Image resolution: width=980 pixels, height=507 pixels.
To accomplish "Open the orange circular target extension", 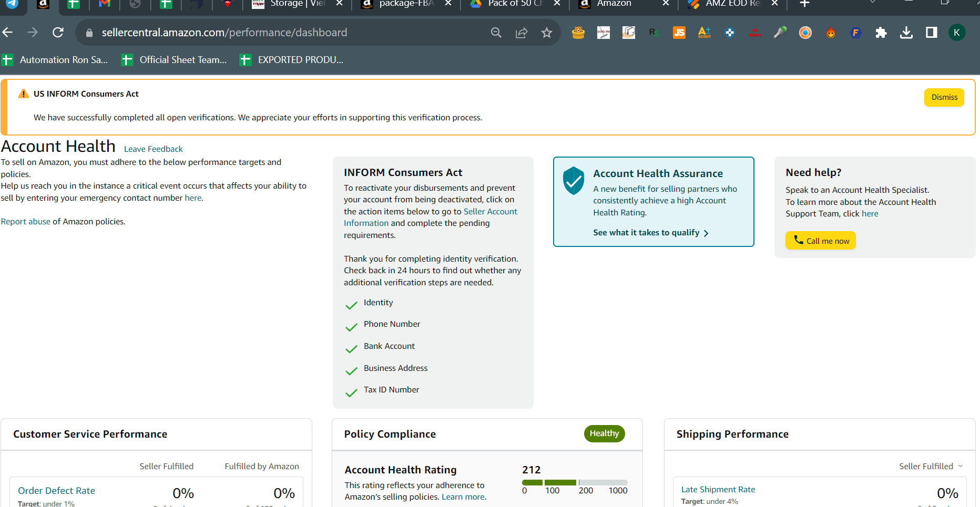I will coord(805,33).
